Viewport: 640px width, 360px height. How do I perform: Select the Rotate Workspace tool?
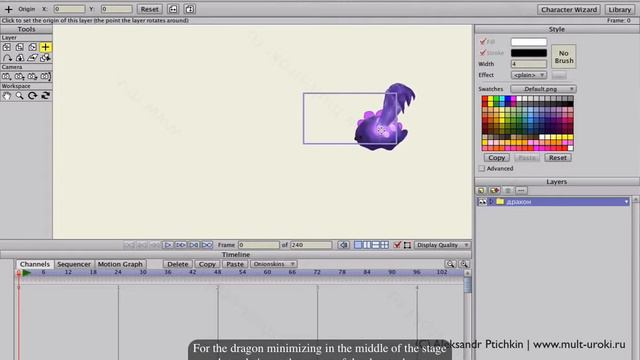[x=32, y=96]
